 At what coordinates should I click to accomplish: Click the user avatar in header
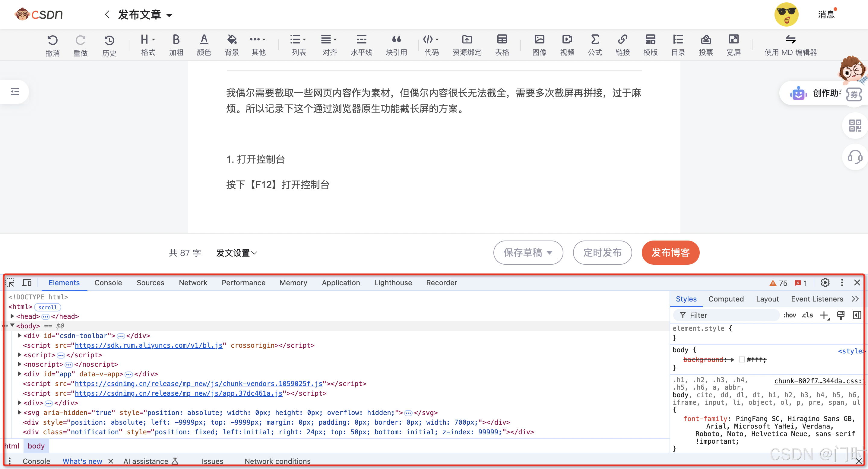click(786, 14)
